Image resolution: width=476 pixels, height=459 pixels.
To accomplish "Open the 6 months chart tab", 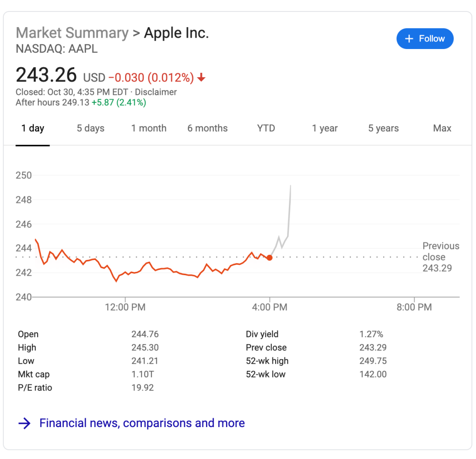I will [x=208, y=128].
